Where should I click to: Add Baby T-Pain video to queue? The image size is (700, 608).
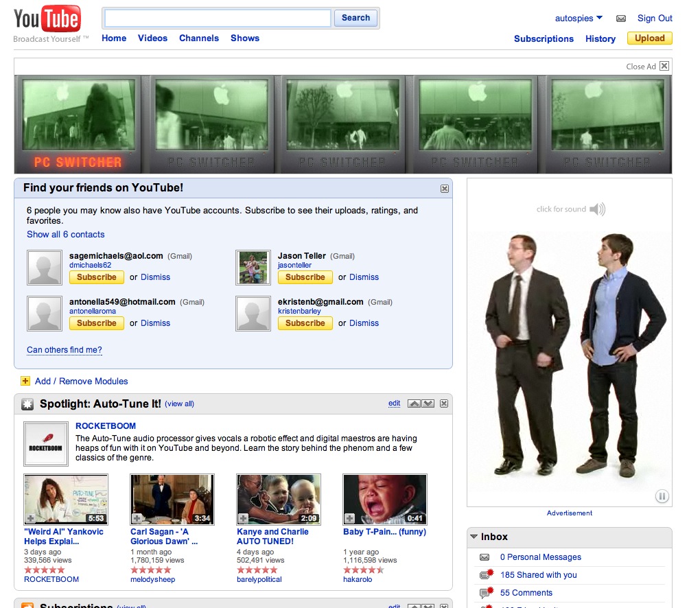coord(349,518)
